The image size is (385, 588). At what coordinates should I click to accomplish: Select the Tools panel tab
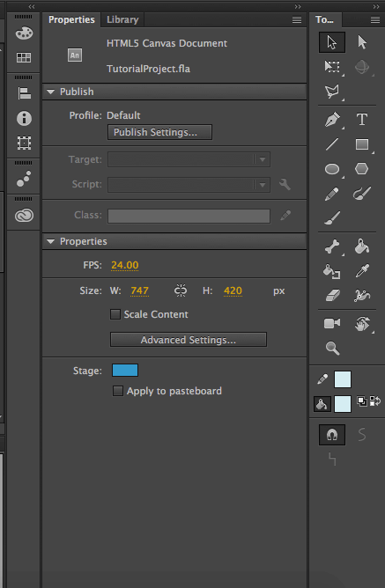(324, 19)
